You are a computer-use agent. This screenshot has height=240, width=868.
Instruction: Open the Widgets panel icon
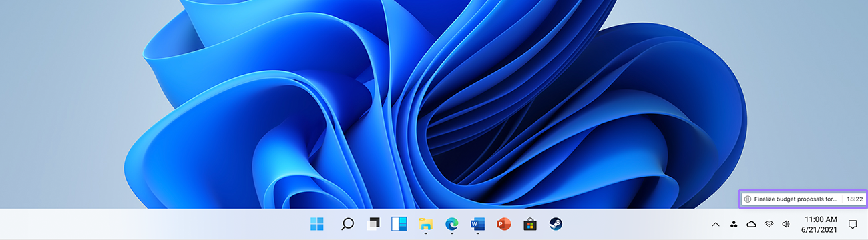click(399, 224)
